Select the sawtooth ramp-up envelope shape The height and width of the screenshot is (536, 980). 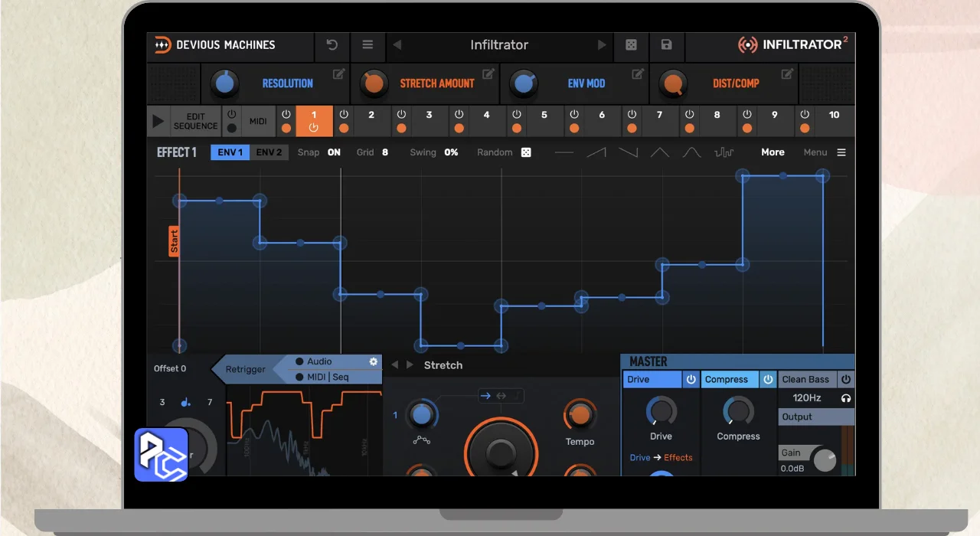[596, 152]
